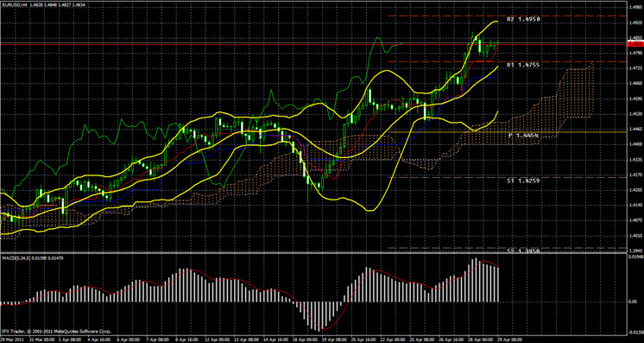This screenshot has width=644, height=343.
Task: Click the 1.4400 price scale value
Action: click(x=635, y=144)
